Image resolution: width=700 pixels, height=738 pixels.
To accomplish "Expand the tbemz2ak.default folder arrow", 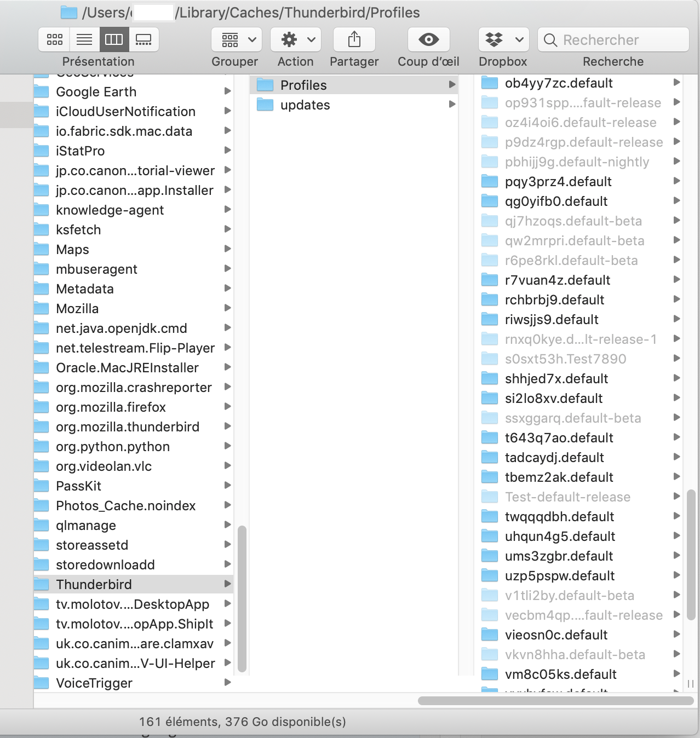I will 676,476.
